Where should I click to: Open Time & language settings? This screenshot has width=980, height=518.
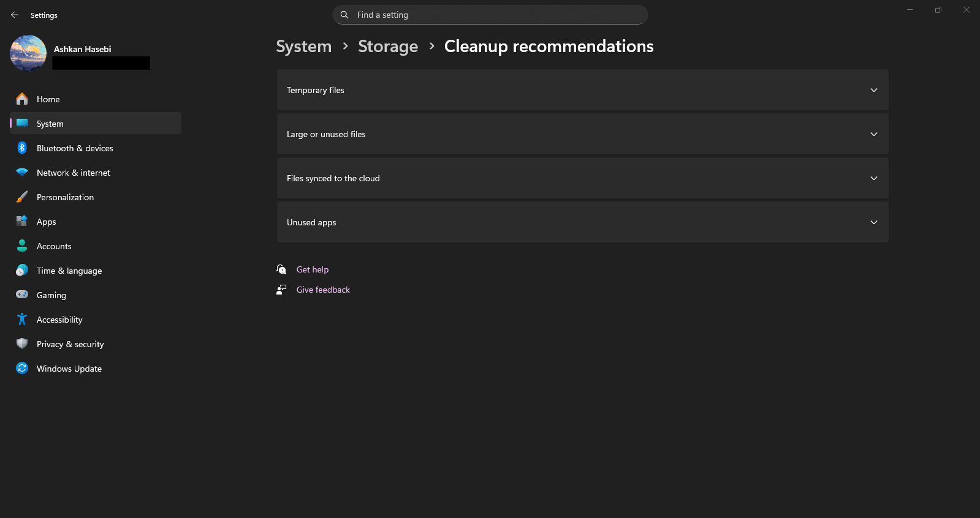pyautogui.click(x=69, y=271)
